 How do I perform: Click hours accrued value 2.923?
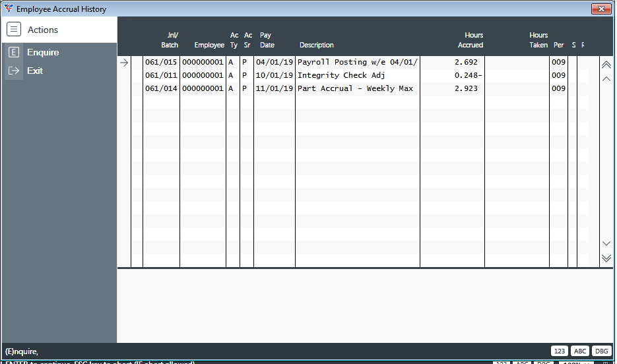pos(466,88)
